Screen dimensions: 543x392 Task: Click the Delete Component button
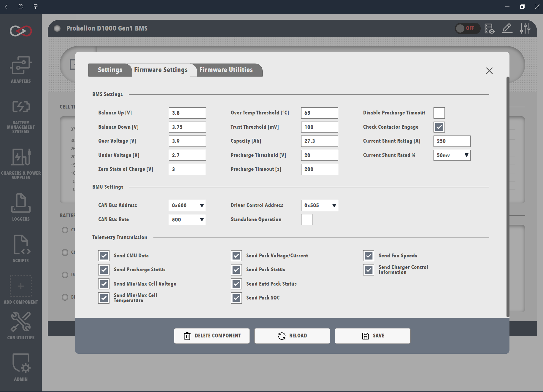click(x=212, y=336)
